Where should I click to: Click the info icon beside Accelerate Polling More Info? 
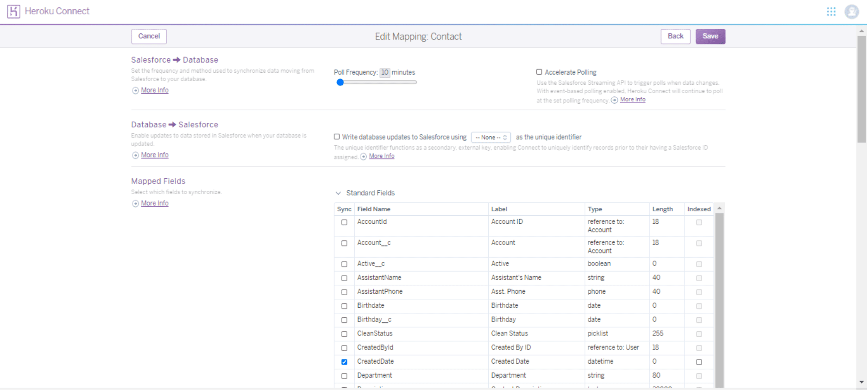615,100
